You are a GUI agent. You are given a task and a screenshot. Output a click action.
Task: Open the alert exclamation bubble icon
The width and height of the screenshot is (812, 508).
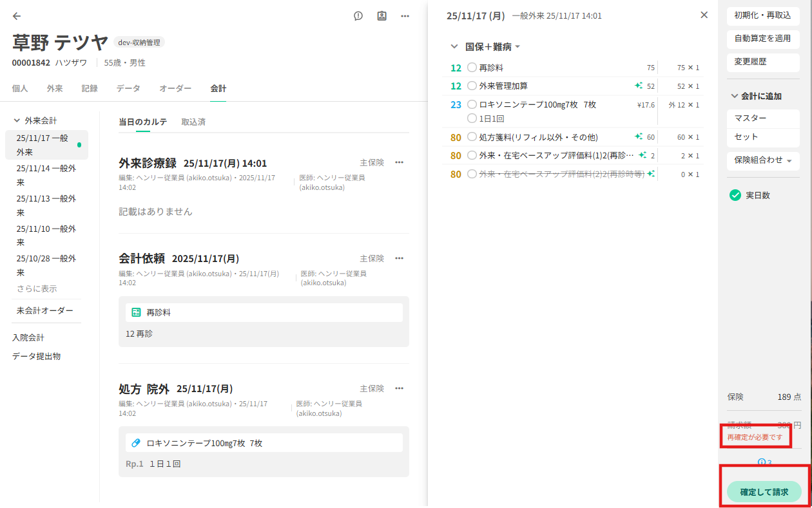pos(358,16)
